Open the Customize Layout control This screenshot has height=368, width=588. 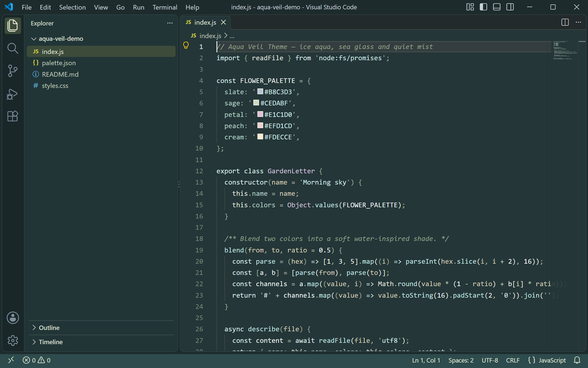point(470,7)
